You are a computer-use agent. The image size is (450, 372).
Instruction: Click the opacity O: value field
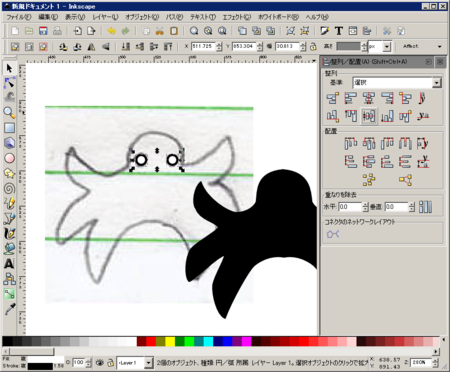tap(78, 362)
